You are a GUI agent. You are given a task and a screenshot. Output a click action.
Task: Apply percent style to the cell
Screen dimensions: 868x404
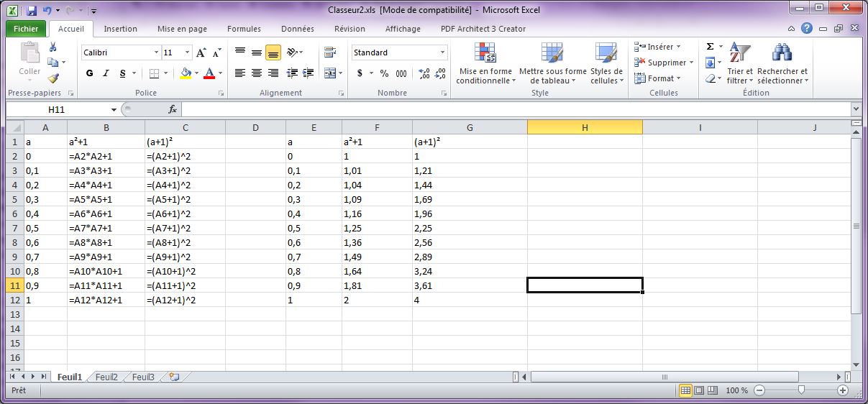click(384, 73)
